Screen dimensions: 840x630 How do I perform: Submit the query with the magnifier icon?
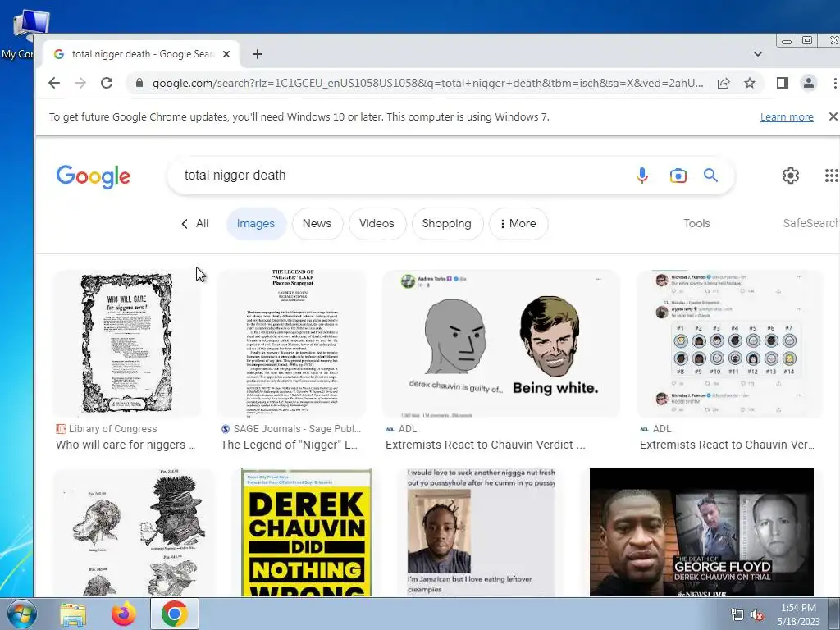[x=710, y=176]
